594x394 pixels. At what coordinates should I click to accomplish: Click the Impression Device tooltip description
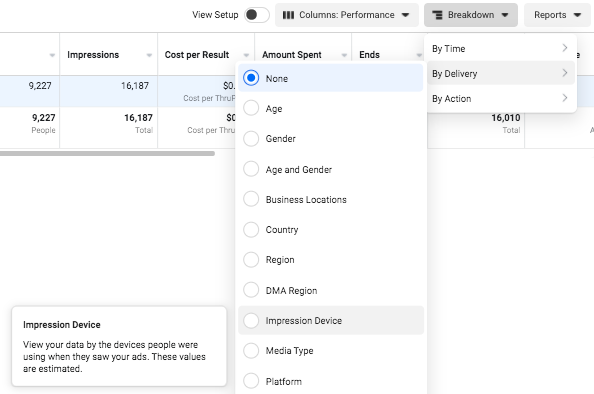point(114,356)
